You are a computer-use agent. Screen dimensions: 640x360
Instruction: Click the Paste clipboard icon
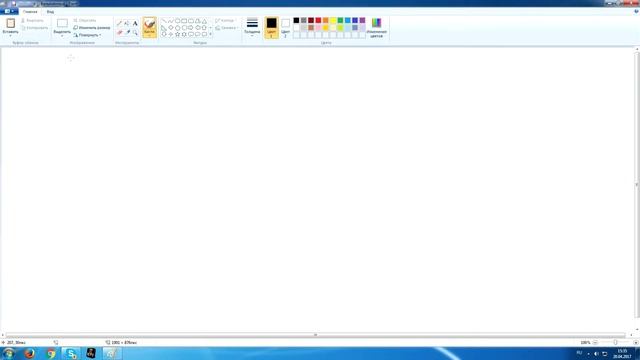tap(11, 23)
